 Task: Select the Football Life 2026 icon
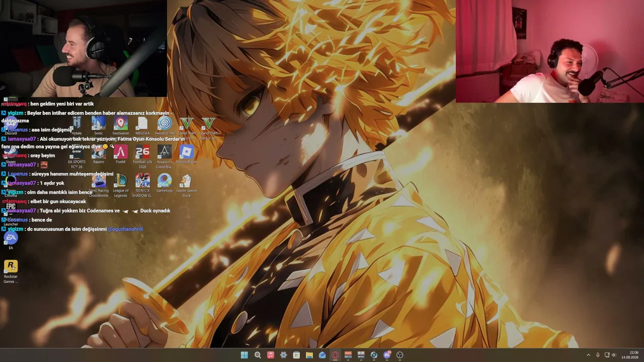click(142, 156)
